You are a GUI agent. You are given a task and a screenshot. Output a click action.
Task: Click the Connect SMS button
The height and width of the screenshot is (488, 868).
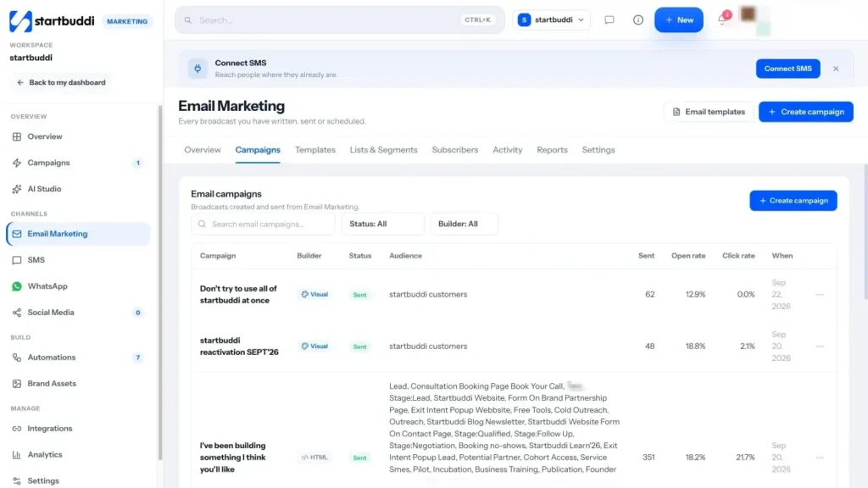point(787,69)
